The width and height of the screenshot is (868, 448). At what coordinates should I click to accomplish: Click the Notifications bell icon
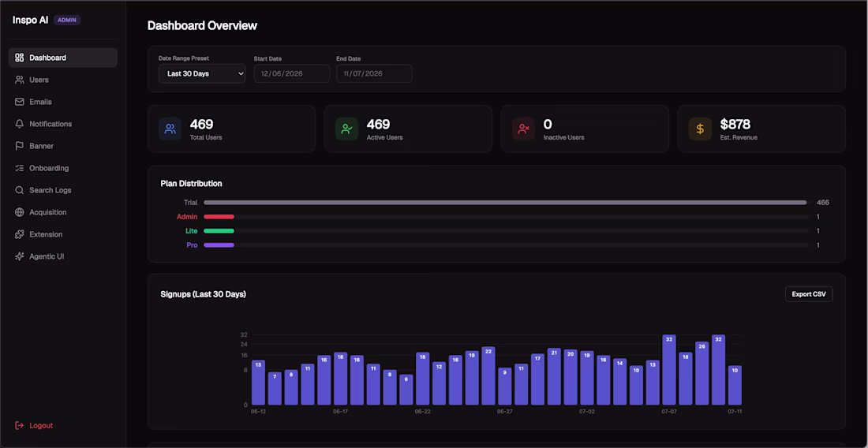click(20, 124)
